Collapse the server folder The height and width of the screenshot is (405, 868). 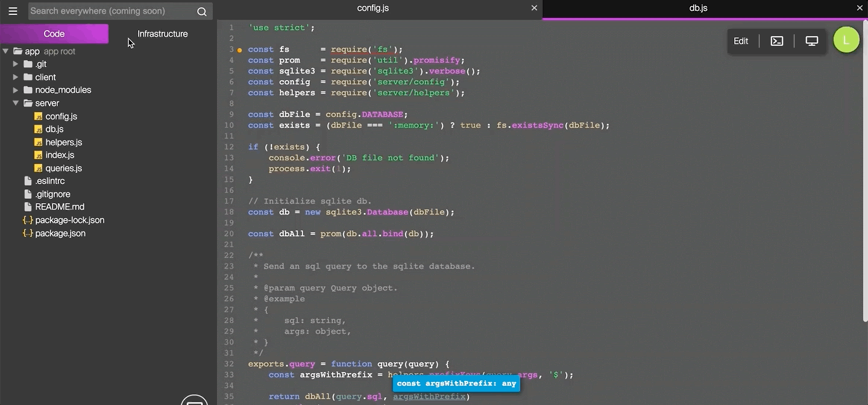point(16,103)
